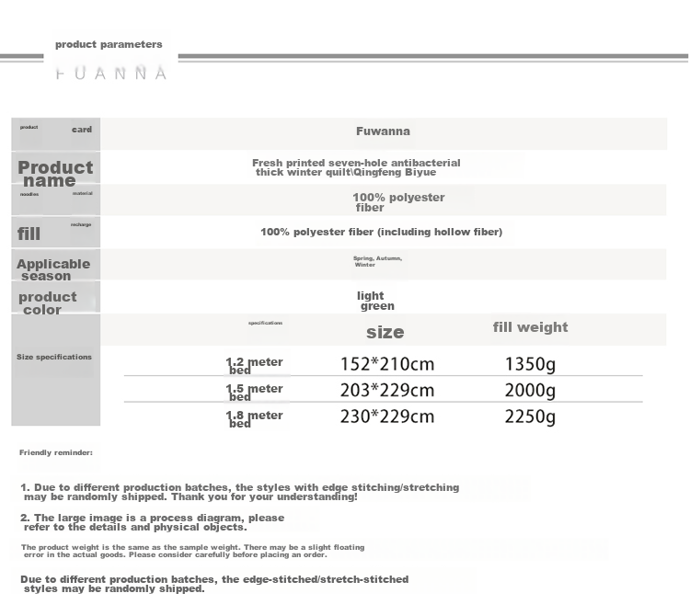
Task: Select the '1350g' fill weight cell
Action: pos(530,364)
